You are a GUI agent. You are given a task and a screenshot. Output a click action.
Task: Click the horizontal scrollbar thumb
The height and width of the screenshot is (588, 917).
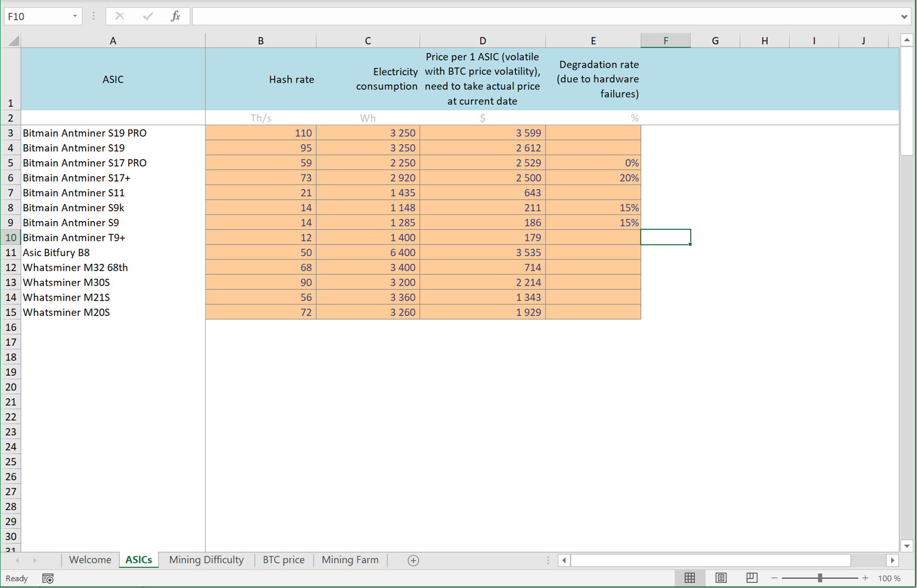[x=710, y=560]
